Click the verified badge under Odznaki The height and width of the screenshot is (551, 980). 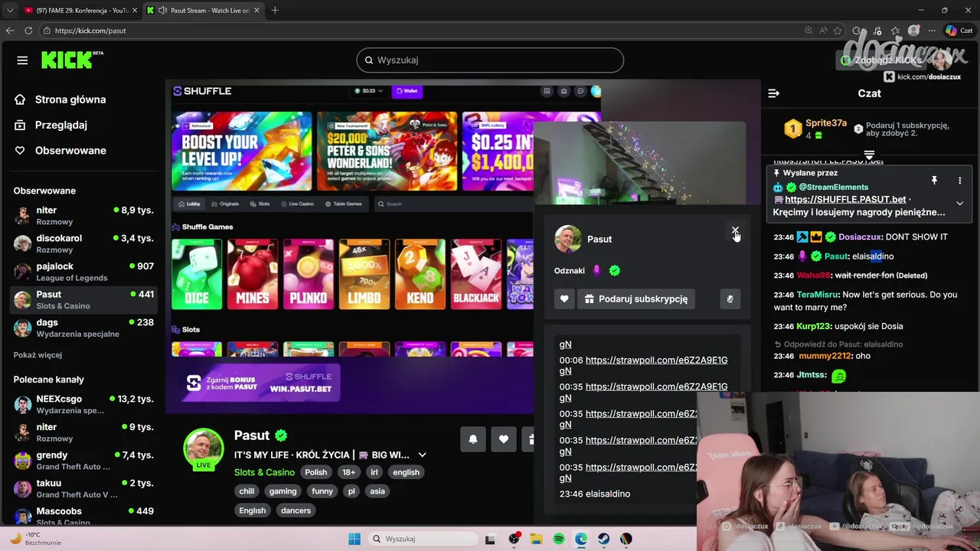click(x=614, y=270)
